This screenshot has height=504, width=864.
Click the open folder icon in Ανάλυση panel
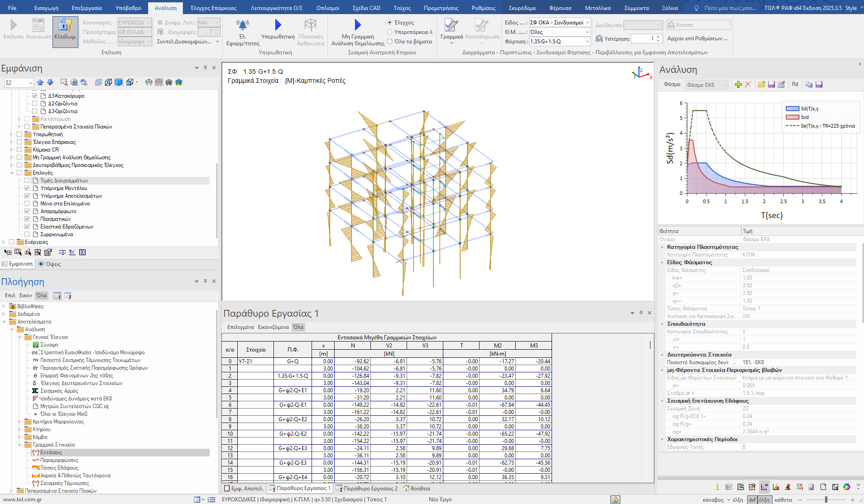coord(761,85)
